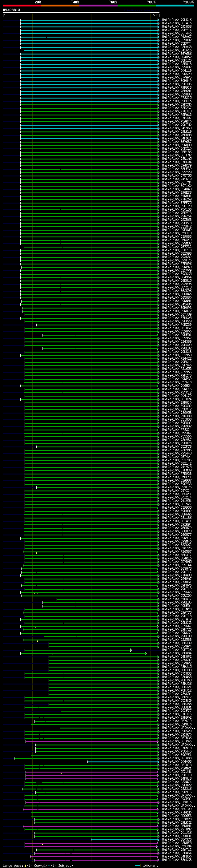This screenshot has height=868, width=197.
Task: Select the UniRef100_P50156 label
Action: point(176,210)
